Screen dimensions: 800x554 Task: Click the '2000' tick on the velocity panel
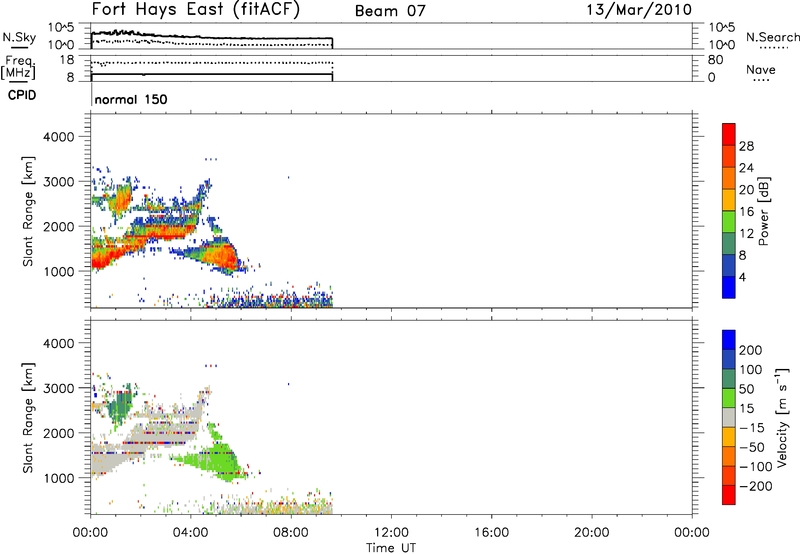[59, 433]
